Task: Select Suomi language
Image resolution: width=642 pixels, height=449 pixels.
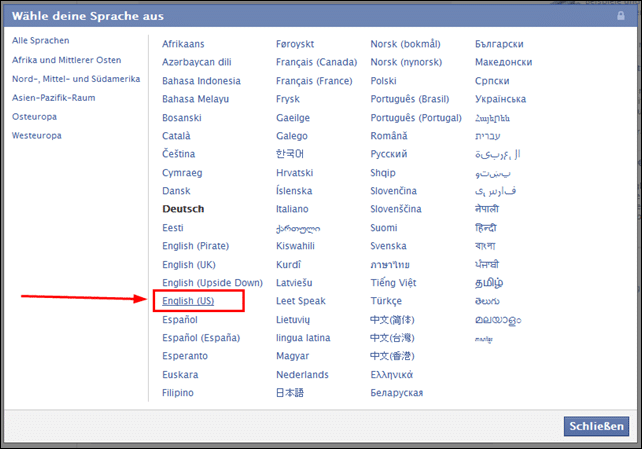Action: 384,228
